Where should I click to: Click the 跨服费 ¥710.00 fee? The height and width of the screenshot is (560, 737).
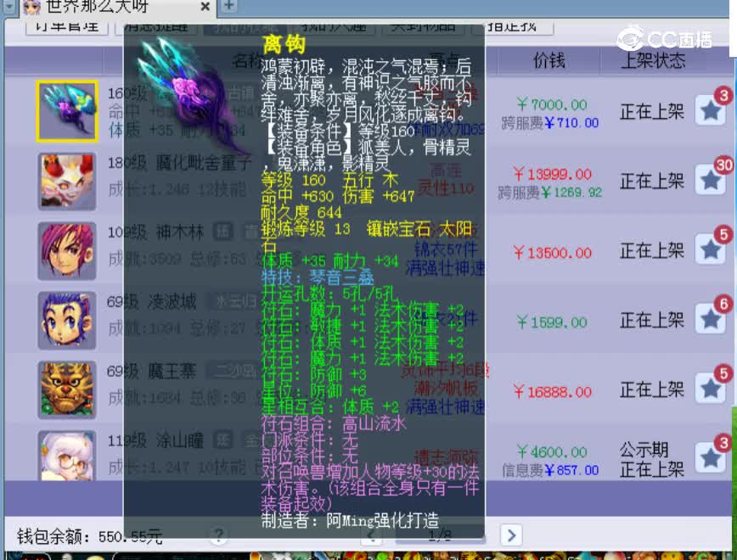pos(550,123)
